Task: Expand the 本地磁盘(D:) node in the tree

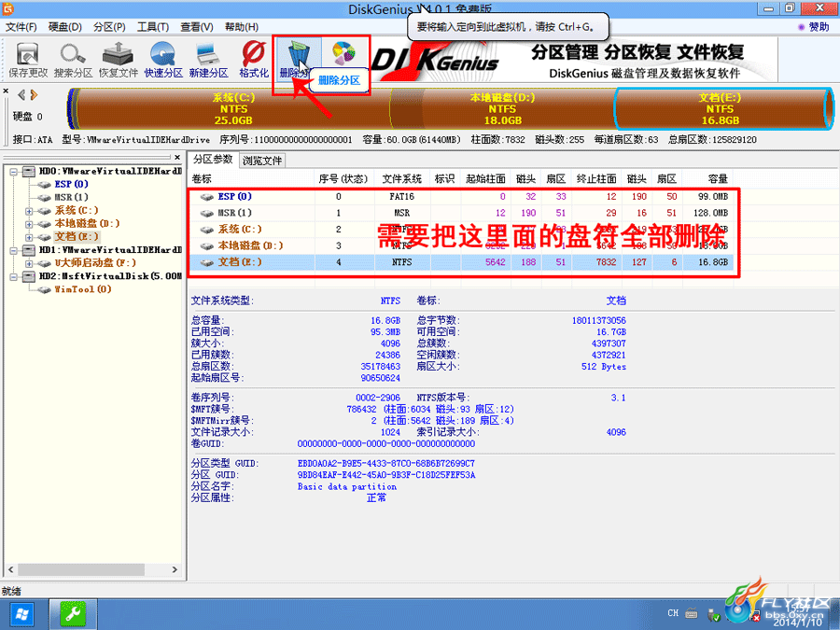Action: (x=29, y=224)
